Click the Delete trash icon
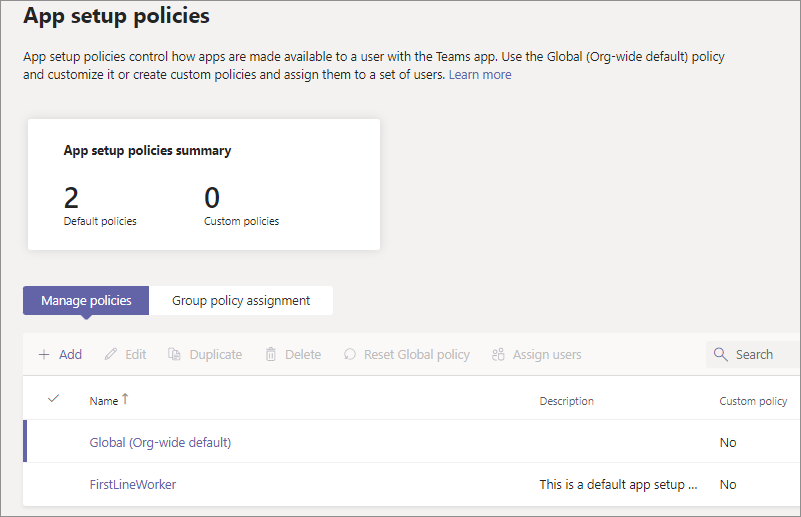Viewport: 801px width, 517px height. 271,355
